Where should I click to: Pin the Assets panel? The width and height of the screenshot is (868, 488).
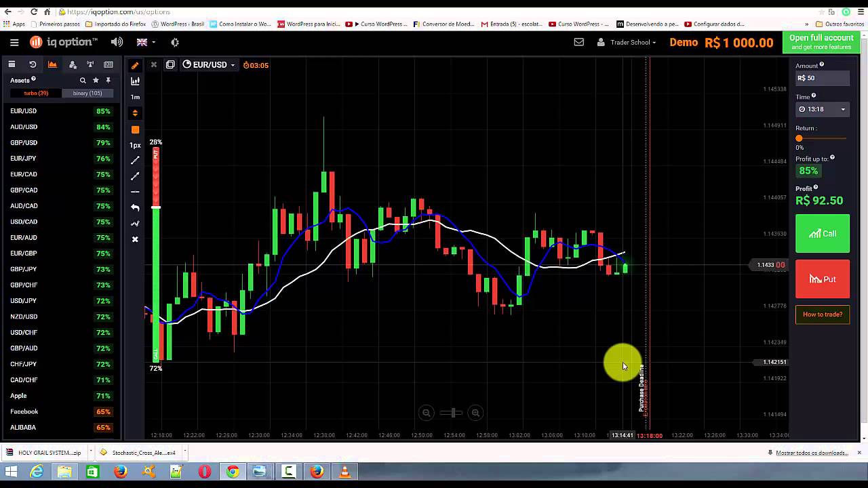tap(108, 80)
